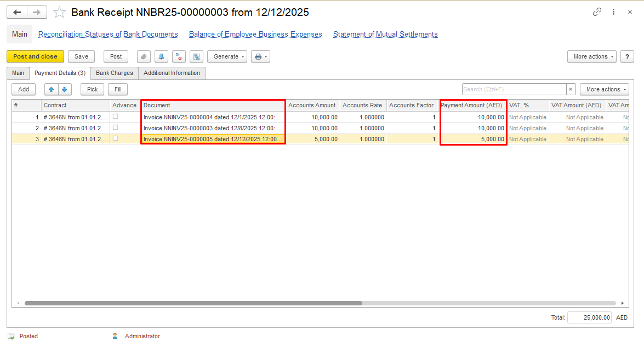644x347 pixels.
Task: Add a new payment detail row
Action: pos(24,89)
